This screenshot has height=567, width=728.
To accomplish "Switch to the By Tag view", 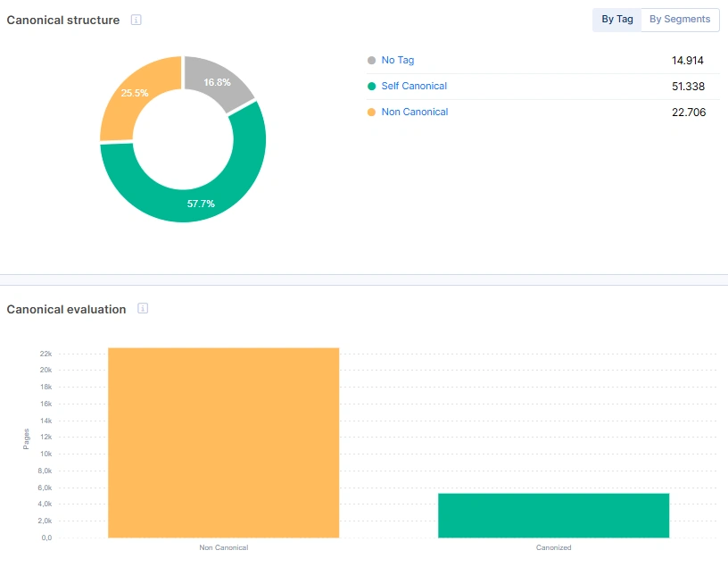I will (616, 20).
